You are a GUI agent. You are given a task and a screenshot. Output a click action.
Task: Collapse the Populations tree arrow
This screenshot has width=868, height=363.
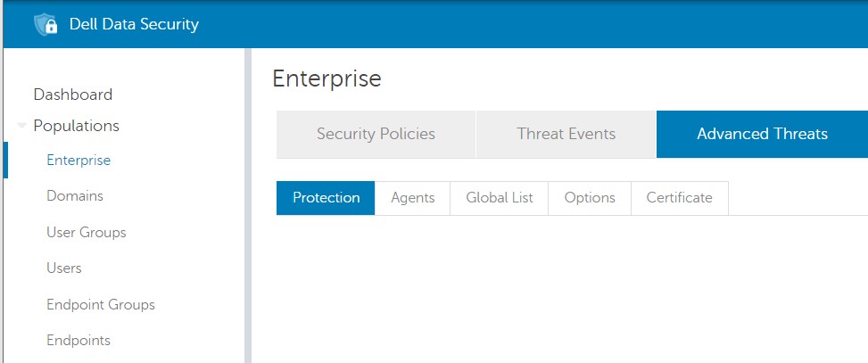tap(21, 126)
